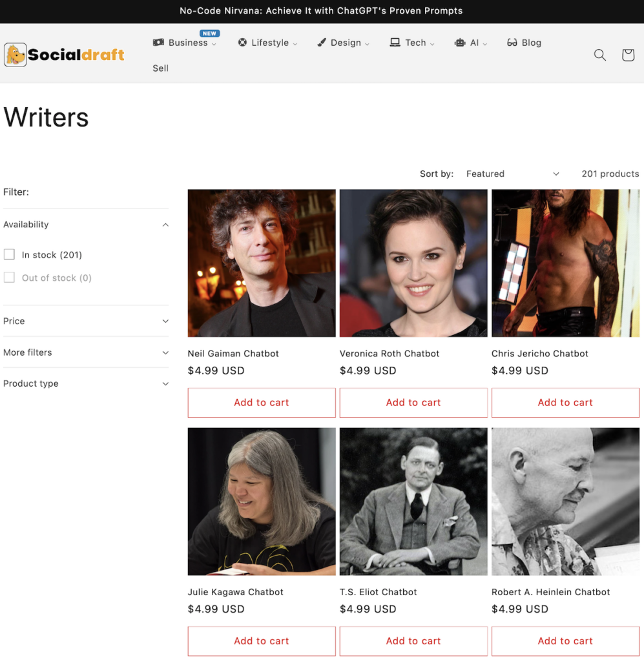Add Julie Kagawa Chatbot to cart

point(262,641)
